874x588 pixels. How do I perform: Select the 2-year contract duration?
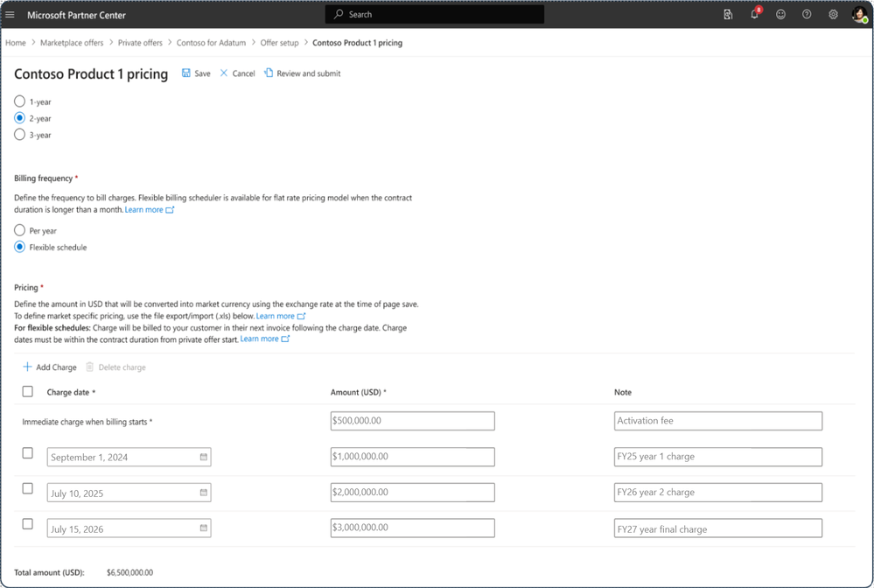click(x=19, y=118)
